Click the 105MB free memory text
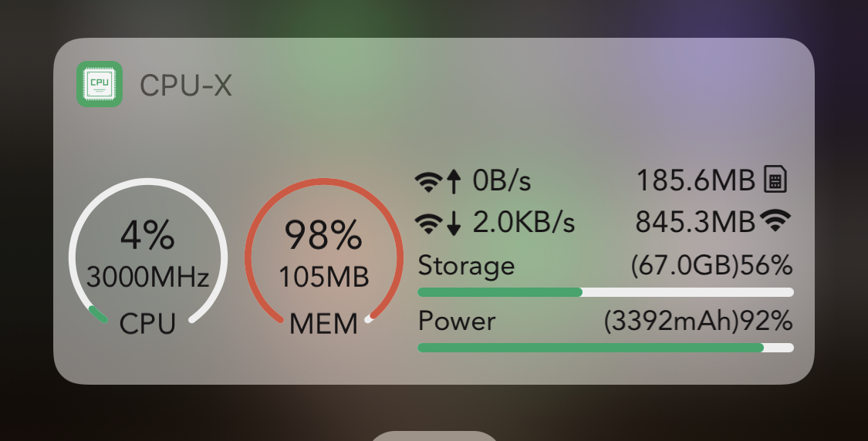This screenshot has height=441, width=868. pyautogui.click(x=324, y=277)
